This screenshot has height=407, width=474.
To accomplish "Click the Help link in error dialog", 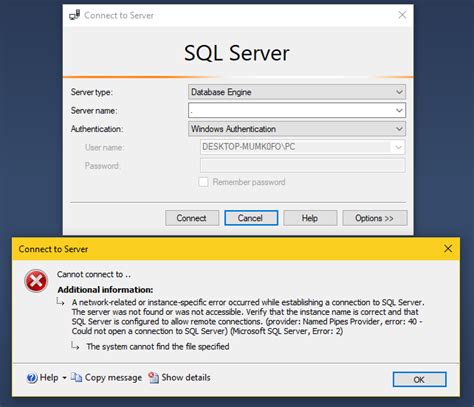I will coord(49,378).
